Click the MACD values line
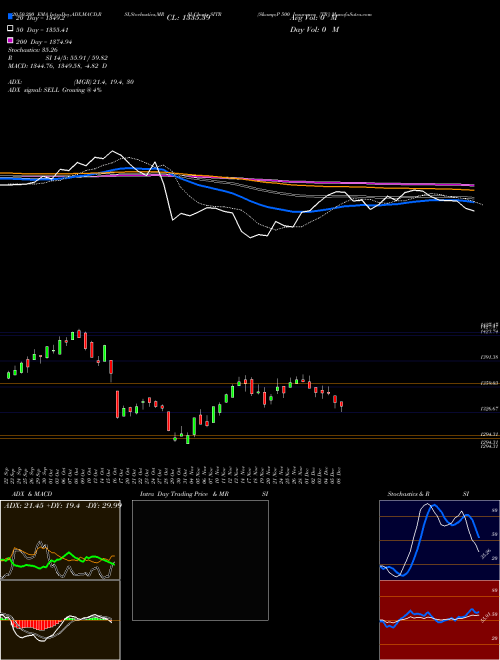The height and width of the screenshot is (660, 500). pos(58,66)
